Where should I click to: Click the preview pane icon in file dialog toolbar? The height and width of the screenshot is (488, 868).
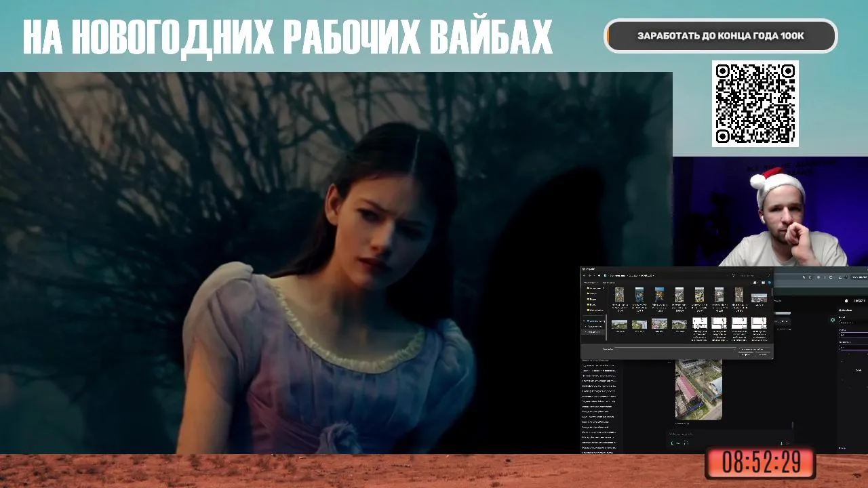763,283
